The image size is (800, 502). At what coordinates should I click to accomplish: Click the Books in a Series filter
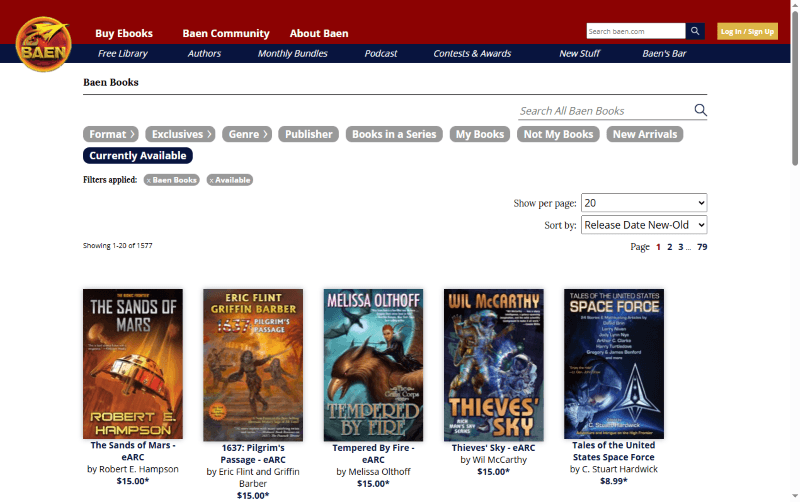pyautogui.click(x=394, y=134)
